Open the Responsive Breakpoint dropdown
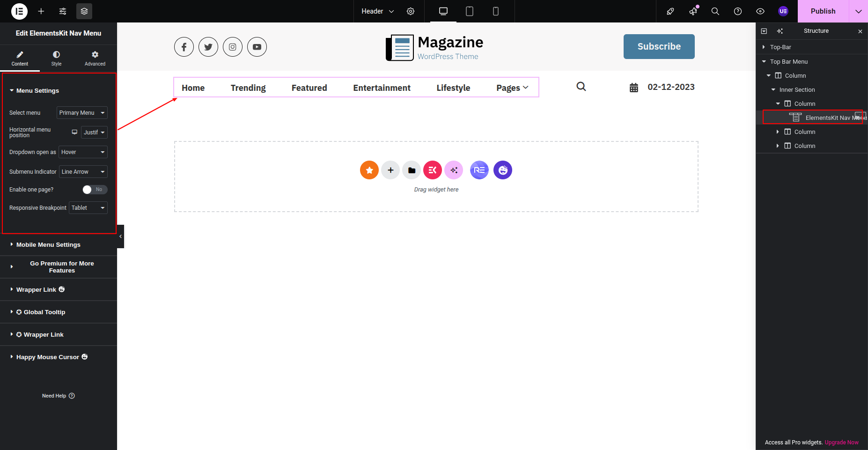 (88, 208)
